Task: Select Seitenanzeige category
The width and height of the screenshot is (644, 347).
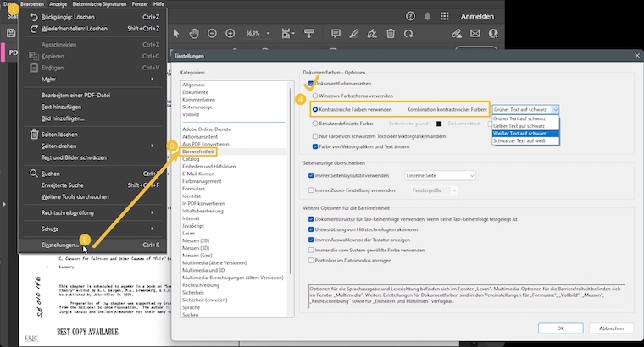Action: [x=197, y=107]
